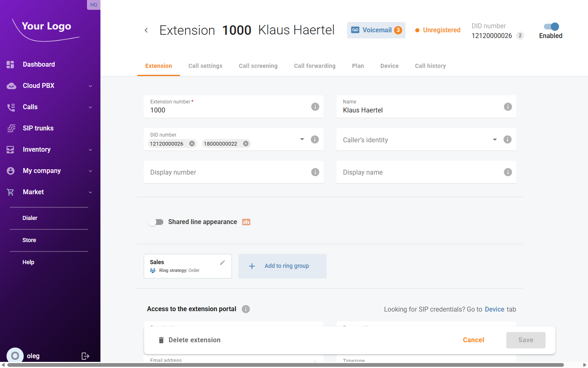Select the Dashboard icon in sidebar
Image resolution: width=588 pixels, height=368 pixels.
point(11,64)
